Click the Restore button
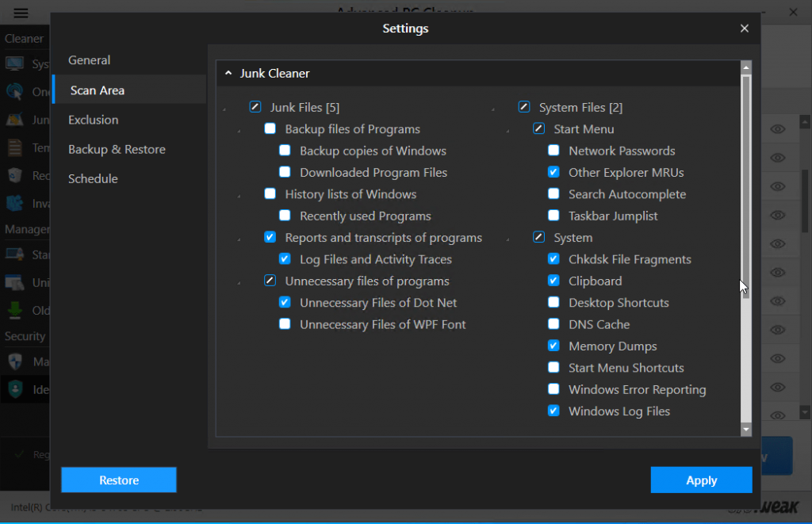 click(119, 480)
